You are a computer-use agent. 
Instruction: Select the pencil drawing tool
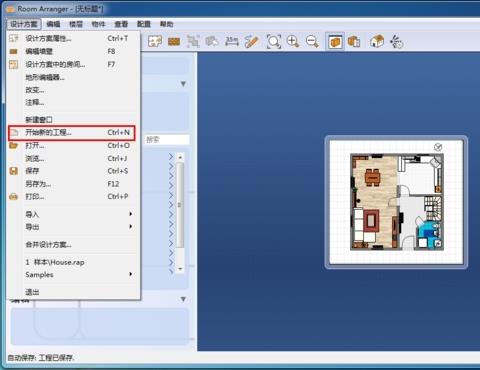pos(251,42)
